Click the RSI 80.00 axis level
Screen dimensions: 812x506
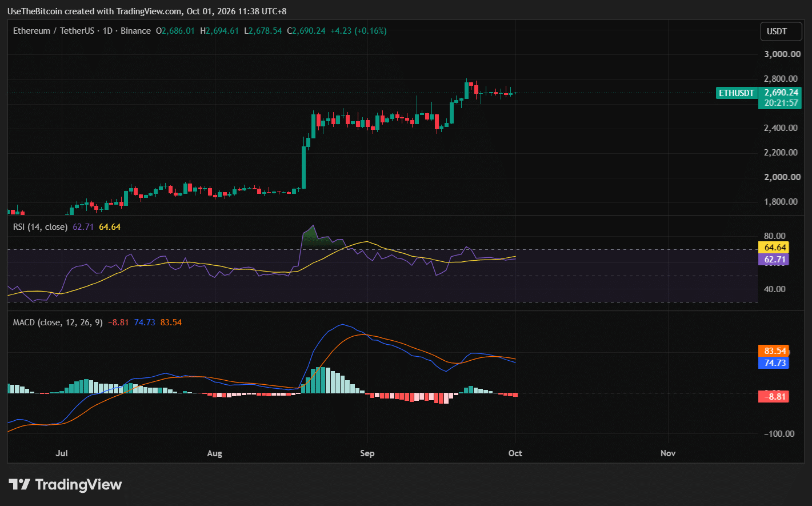click(775, 236)
